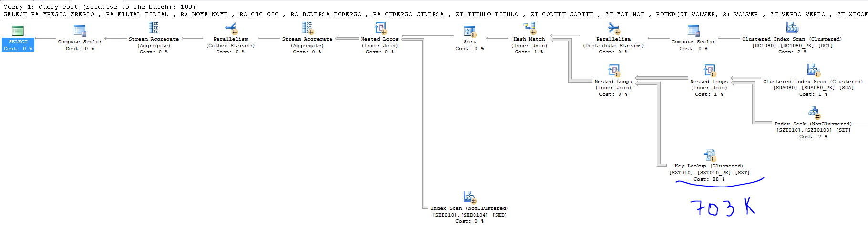Select the Sort operator icon
The width and height of the screenshot is (868, 228).
470,31
